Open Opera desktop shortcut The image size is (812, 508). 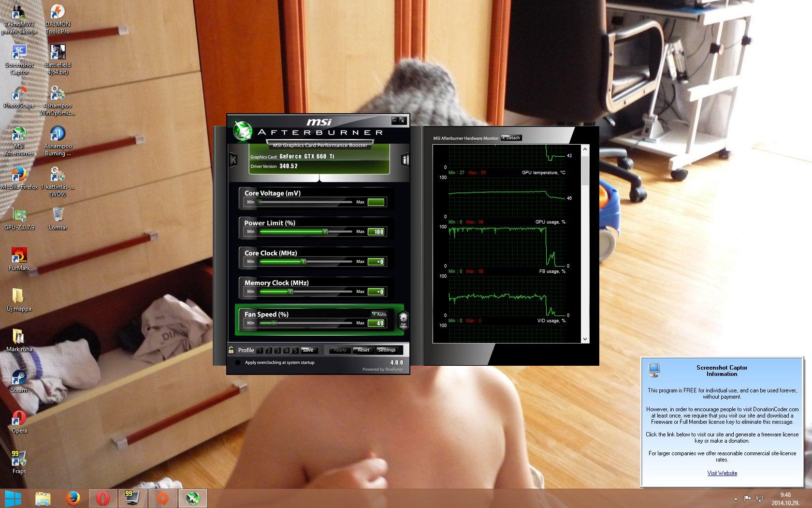19,422
